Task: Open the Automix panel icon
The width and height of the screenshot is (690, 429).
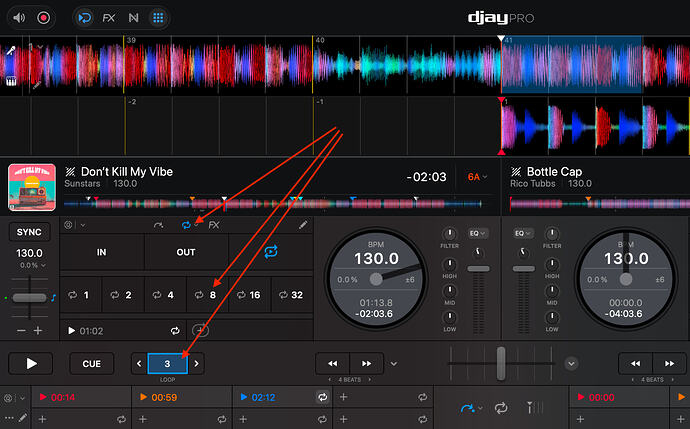Action: coord(84,18)
